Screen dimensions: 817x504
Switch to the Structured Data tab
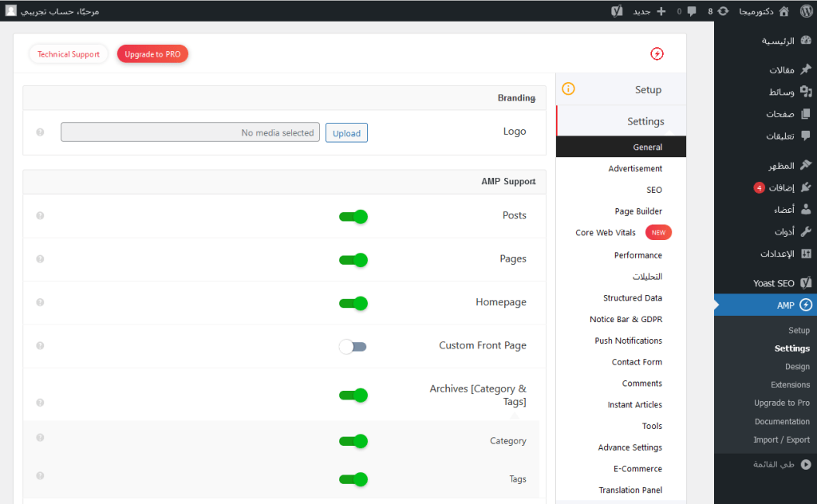pos(632,298)
